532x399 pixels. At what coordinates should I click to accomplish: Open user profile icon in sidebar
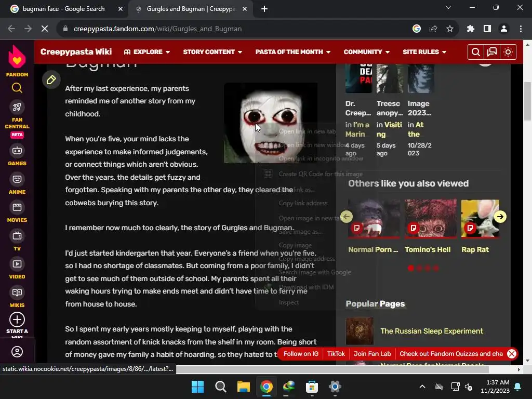[x=17, y=352]
